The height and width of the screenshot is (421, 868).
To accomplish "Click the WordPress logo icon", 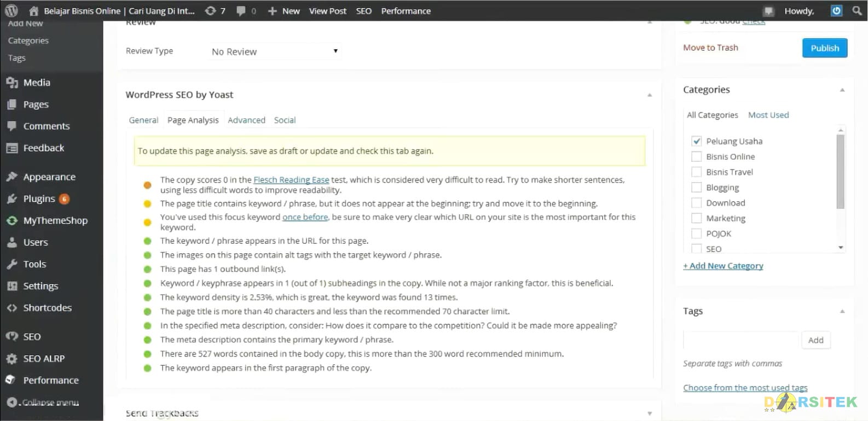I will [x=11, y=10].
